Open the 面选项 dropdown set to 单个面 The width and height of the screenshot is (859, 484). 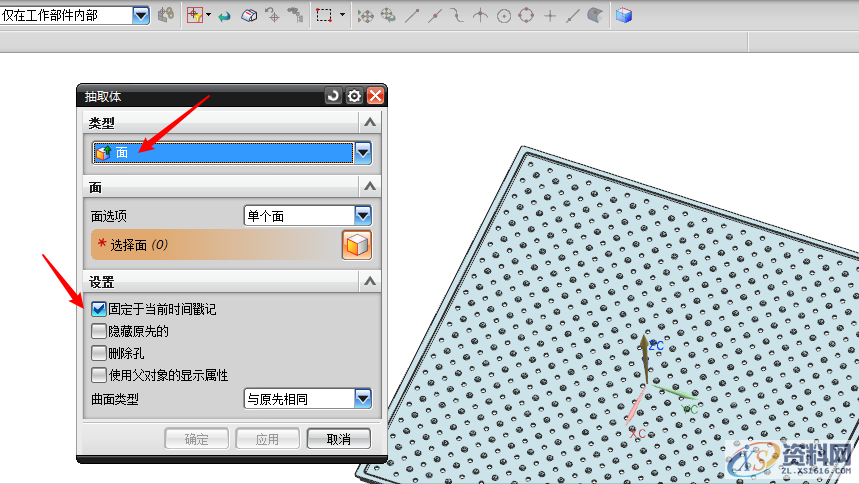[x=362, y=215]
